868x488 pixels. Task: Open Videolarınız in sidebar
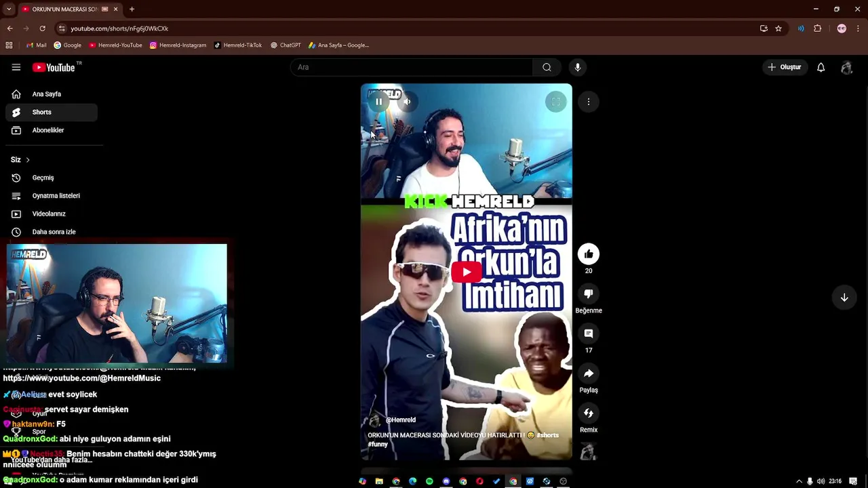52,213
